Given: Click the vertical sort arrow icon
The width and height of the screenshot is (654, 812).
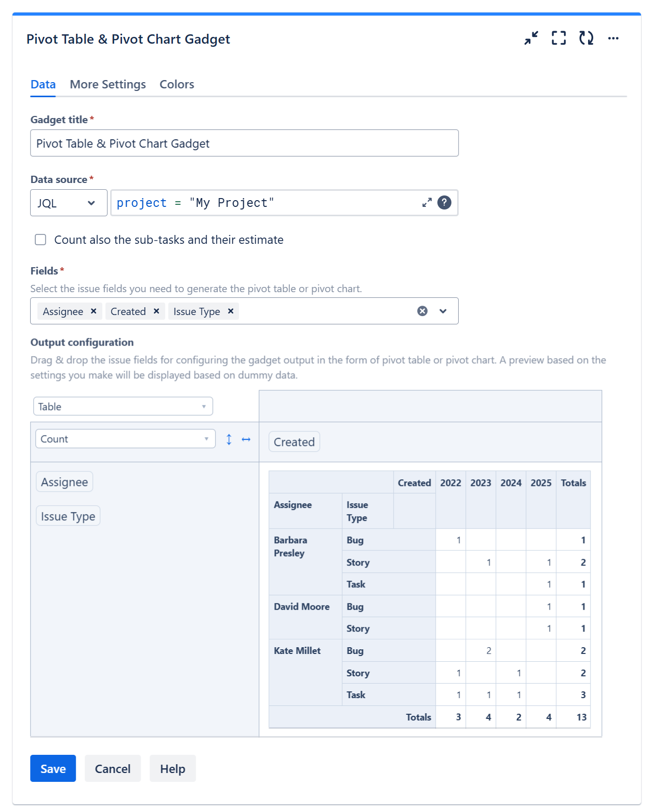Looking at the screenshot, I should [x=229, y=439].
